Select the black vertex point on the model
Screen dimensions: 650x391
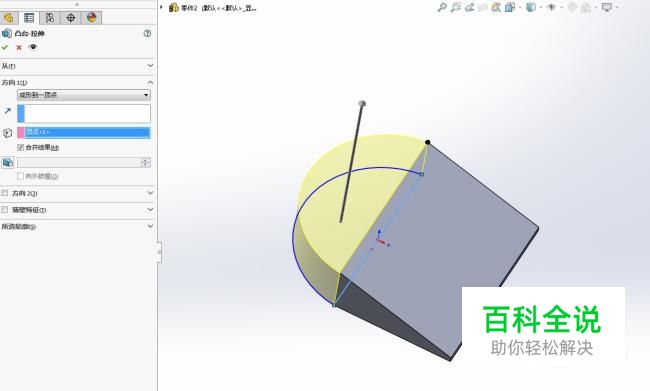[427, 142]
